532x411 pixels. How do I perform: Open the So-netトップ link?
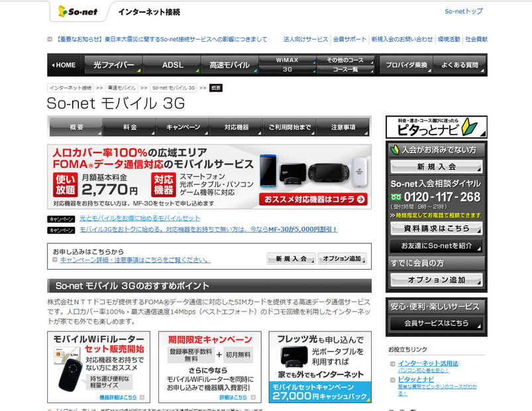pyautogui.click(x=464, y=11)
